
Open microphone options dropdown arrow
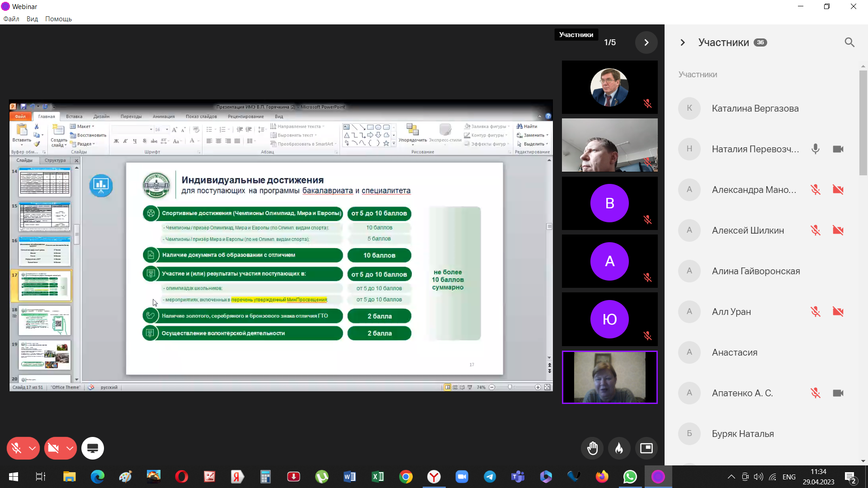33,448
